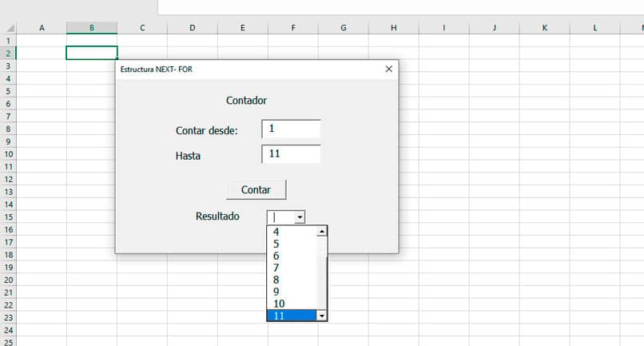Select 10 in the dropdown list

[291, 304]
